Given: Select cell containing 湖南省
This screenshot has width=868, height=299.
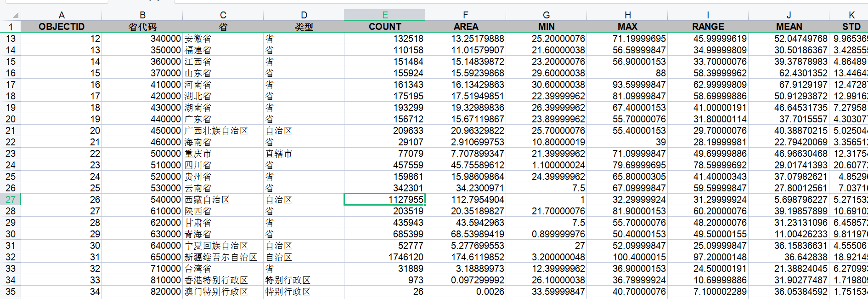Looking at the screenshot, I should pos(223,108).
